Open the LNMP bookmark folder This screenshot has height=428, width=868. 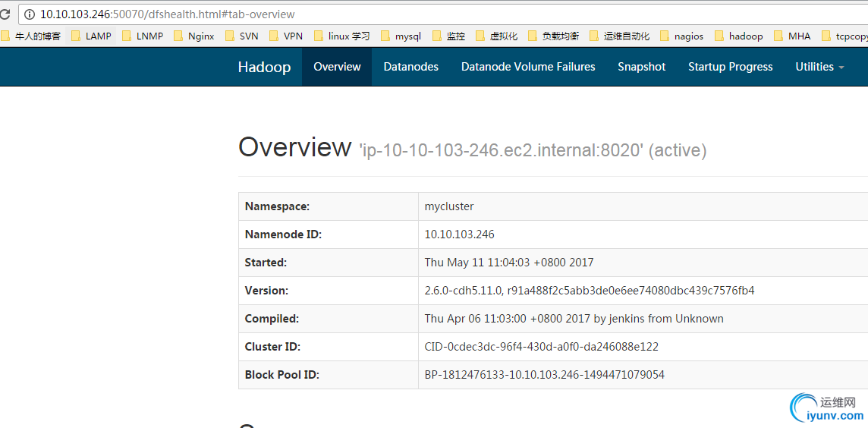(143, 36)
